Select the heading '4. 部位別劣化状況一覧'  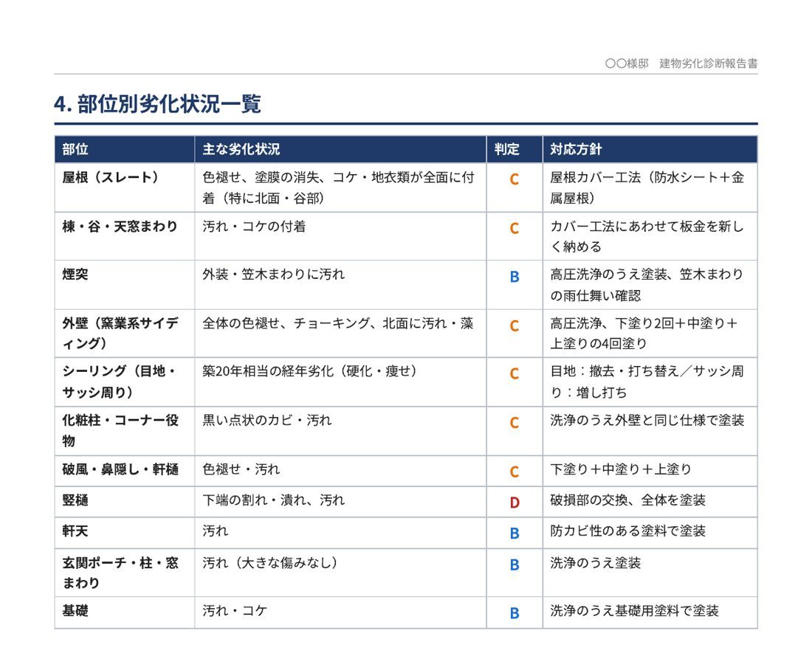point(157,103)
